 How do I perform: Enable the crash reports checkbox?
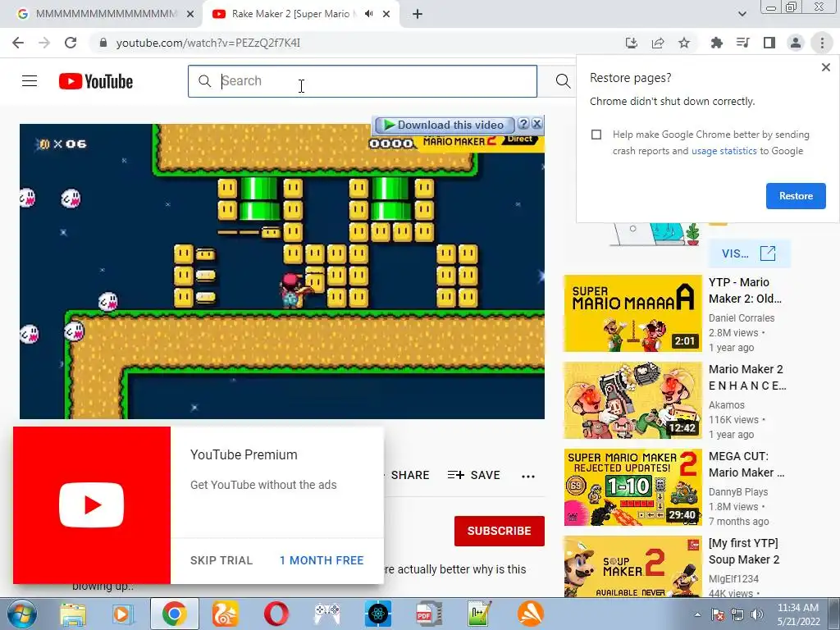596,135
